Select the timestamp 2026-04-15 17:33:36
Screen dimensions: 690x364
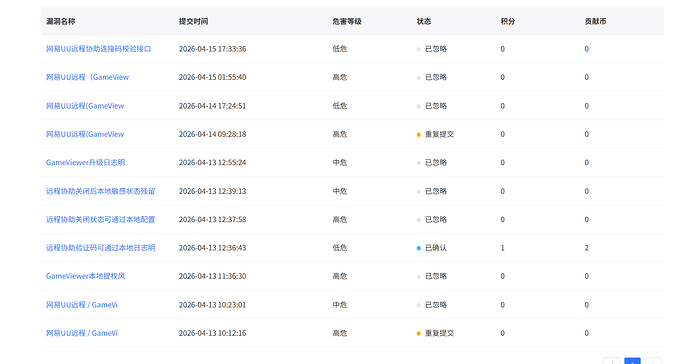pos(213,49)
